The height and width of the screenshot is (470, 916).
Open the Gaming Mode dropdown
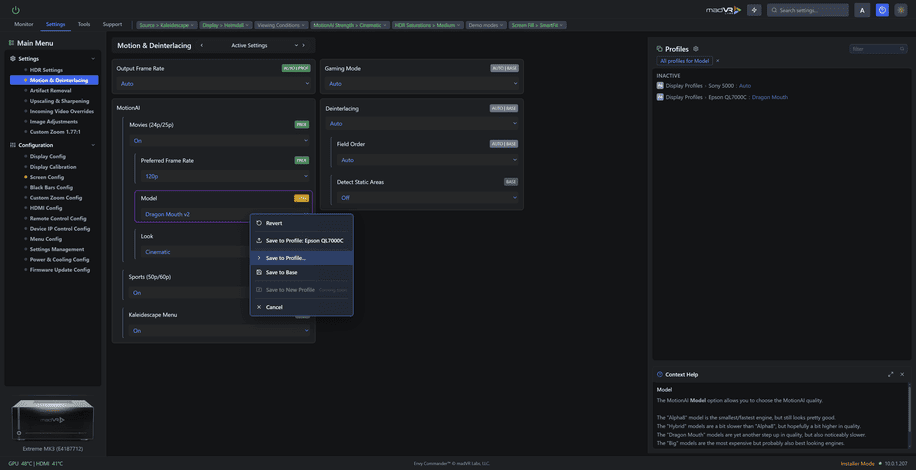pos(421,84)
